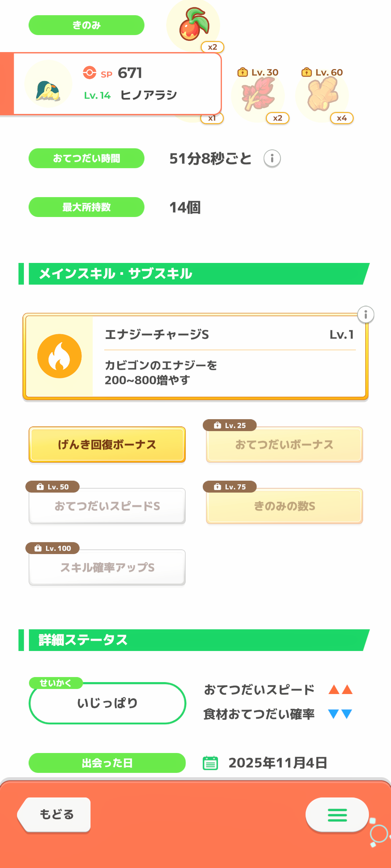This screenshot has height=868, width=391.
Task: Tap the calendar icon beside met date
Action: point(210,763)
